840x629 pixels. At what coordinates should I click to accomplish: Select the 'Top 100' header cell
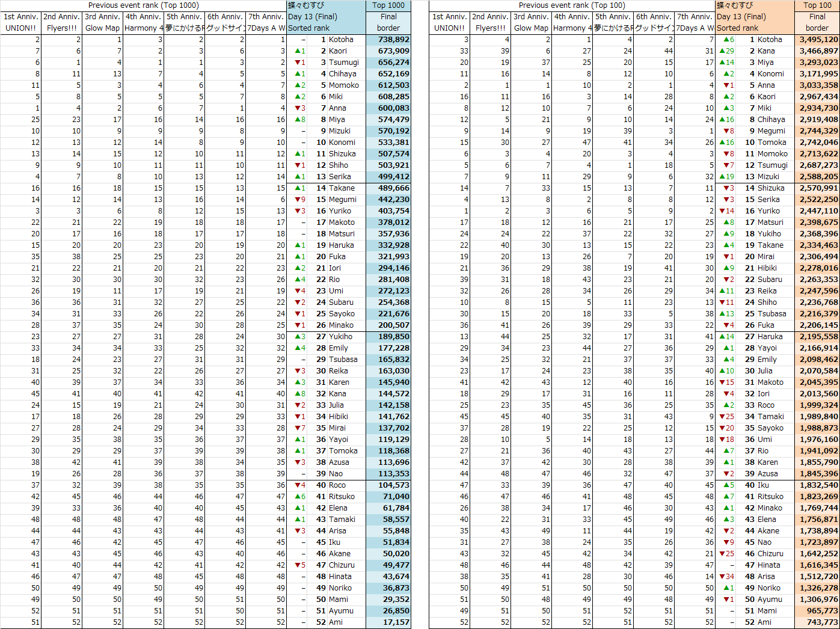(x=817, y=5)
